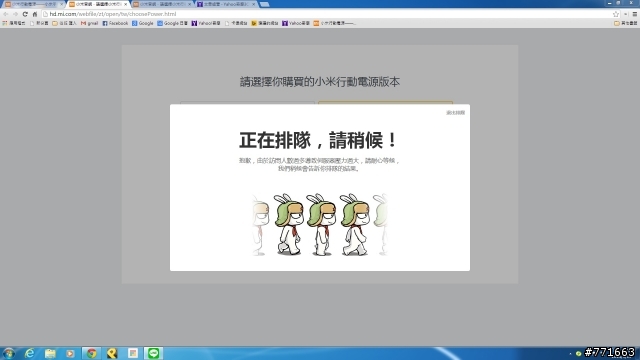Viewport: 640px width, 360px height.
Task: Open the Apps shortcut in the bookmarks bar
Action: pos(13,23)
